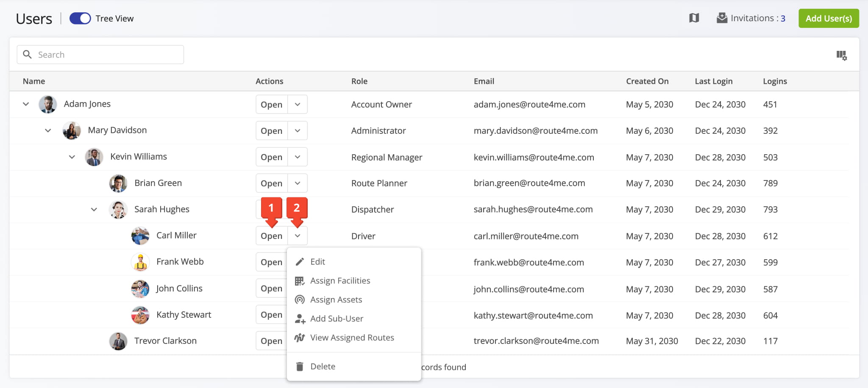Click the sarah.hughes@route4me.com email
The width and height of the screenshot is (868, 388).
(533, 209)
